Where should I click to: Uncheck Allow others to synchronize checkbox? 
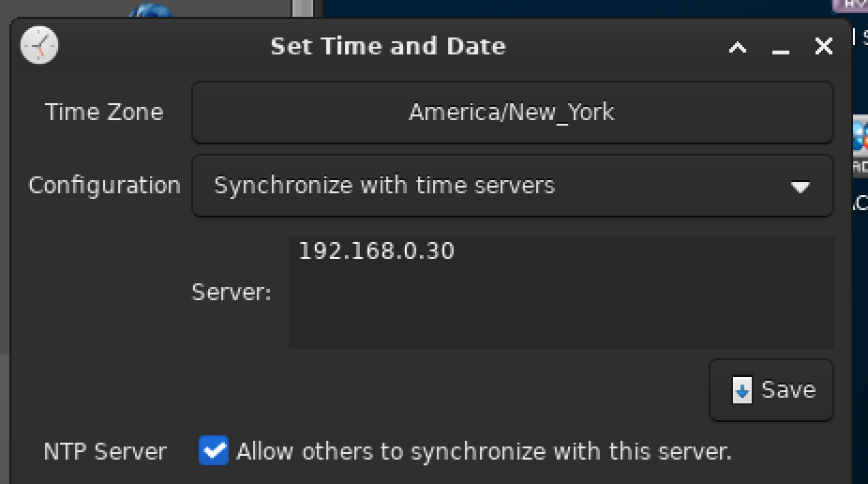(x=214, y=451)
